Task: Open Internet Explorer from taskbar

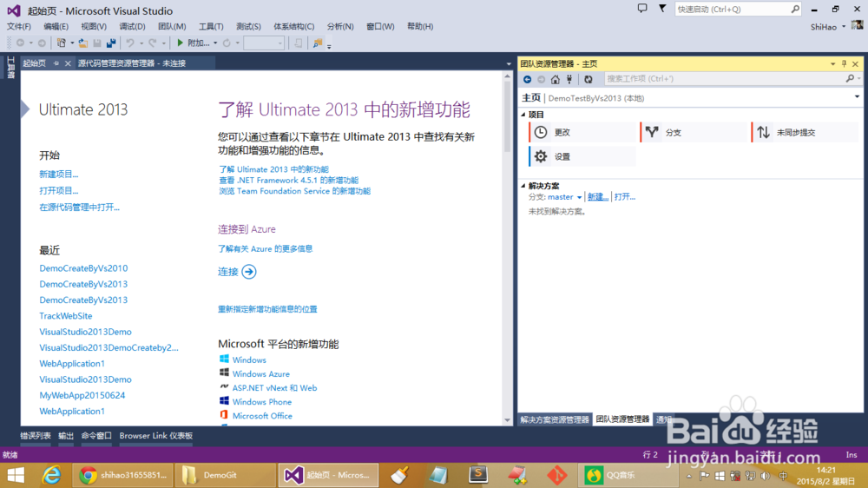Action: [x=52, y=475]
